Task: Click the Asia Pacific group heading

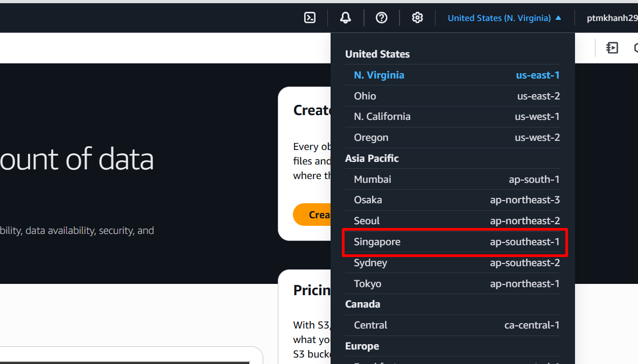Action: pyautogui.click(x=372, y=159)
